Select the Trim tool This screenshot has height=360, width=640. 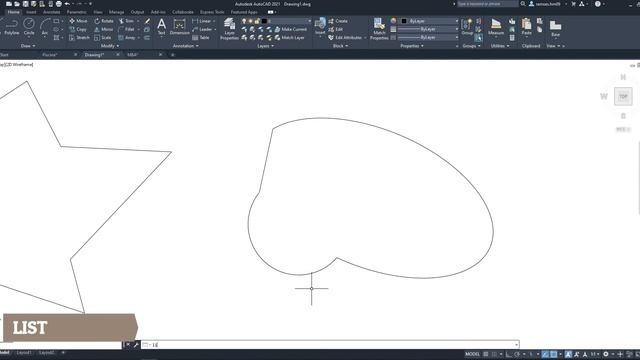click(127, 21)
